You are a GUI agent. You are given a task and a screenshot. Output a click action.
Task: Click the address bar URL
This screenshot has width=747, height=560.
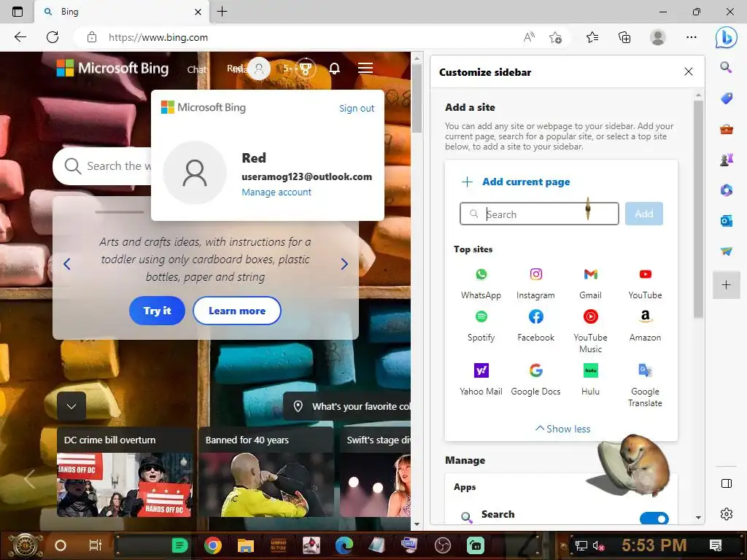[x=158, y=37]
